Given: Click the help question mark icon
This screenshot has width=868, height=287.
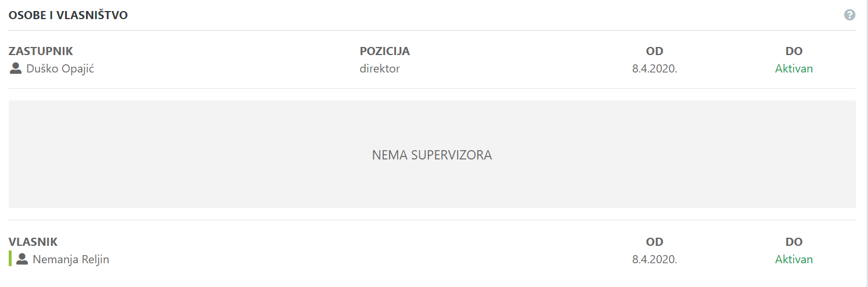Looking at the screenshot, I should [849, 15].
